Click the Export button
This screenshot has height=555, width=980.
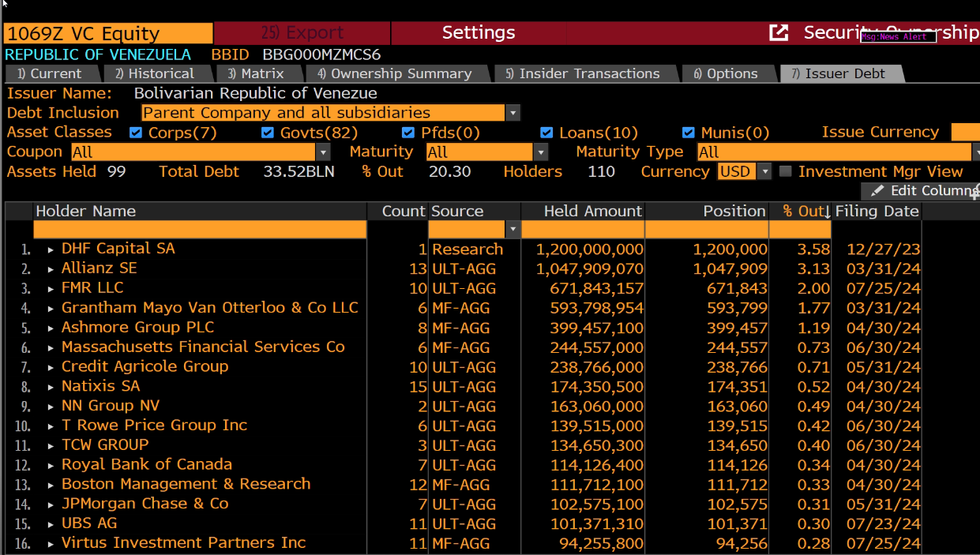(302, 33)
